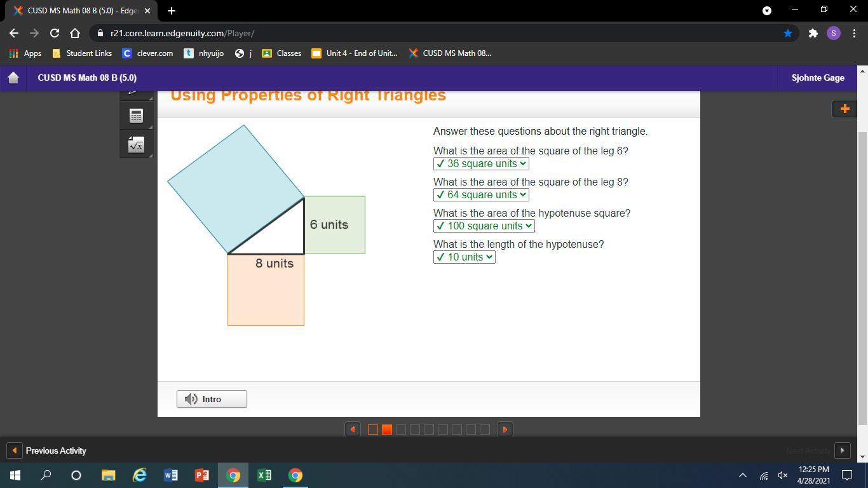Click the browser home button
The height and width of the screenshot is (488, 868).
pyautogui.click(x=75, y=33)
